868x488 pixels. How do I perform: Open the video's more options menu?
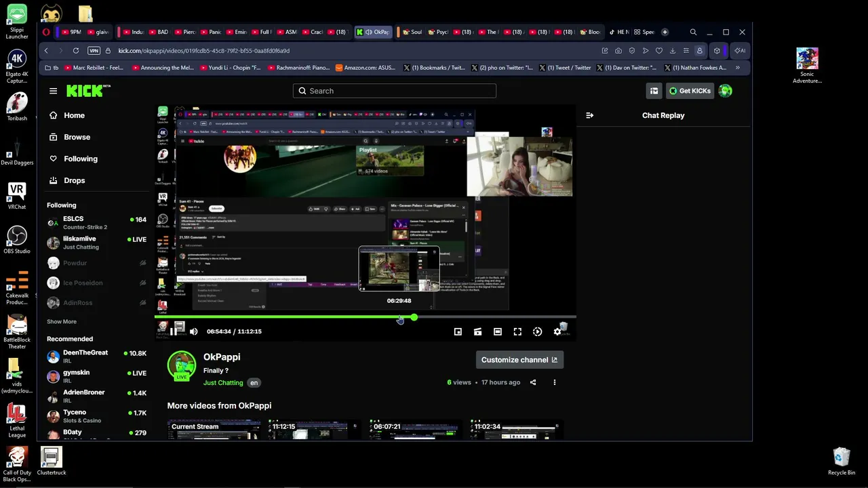tap(554, 382)
